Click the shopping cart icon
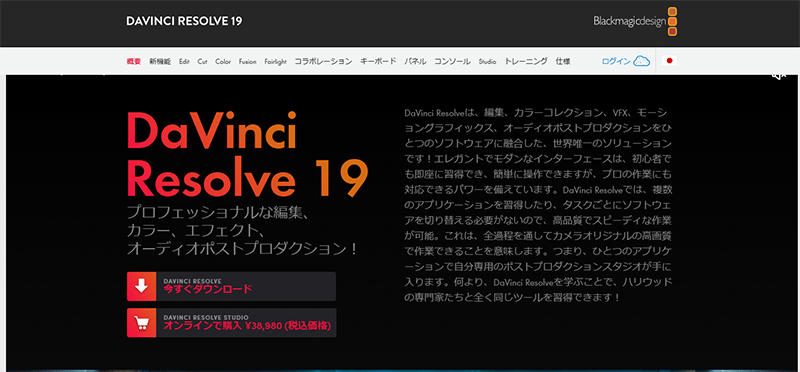Viewport: 800px width, 372px height. [141, 323]
